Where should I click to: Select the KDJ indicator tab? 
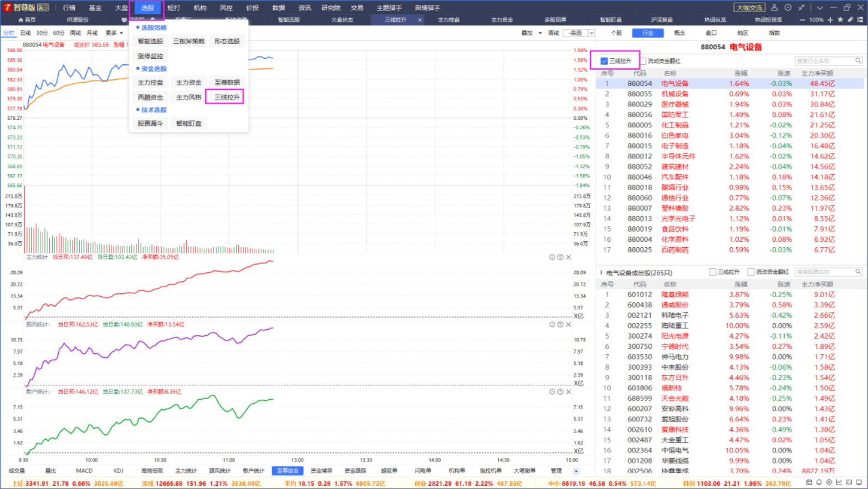118,471
